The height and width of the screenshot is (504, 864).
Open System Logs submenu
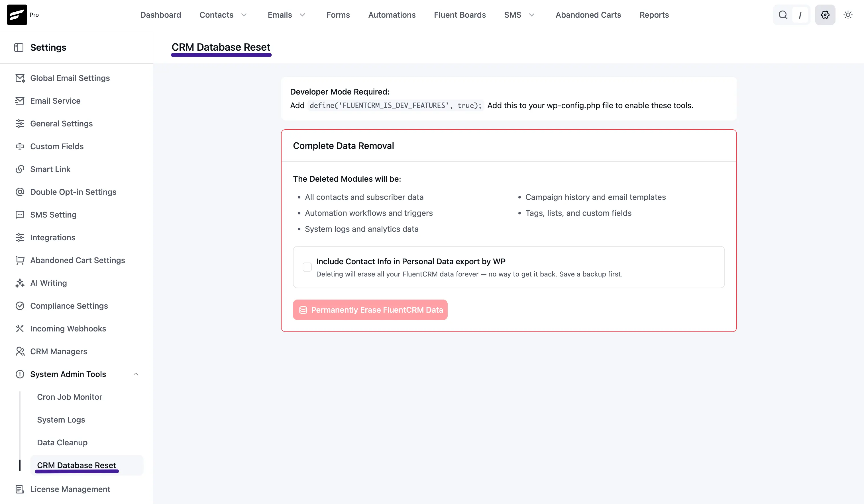click(61, 420)
